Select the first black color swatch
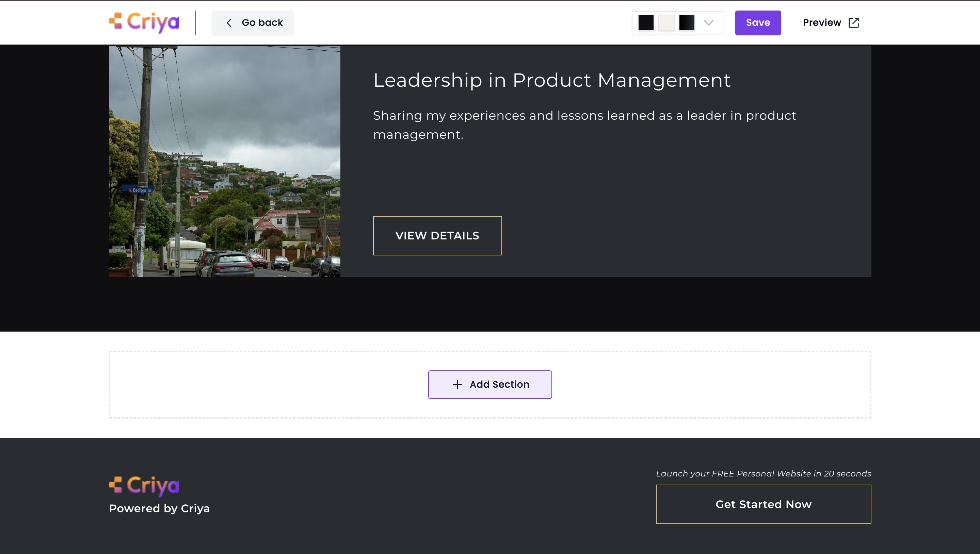 [x=646, y=23]
